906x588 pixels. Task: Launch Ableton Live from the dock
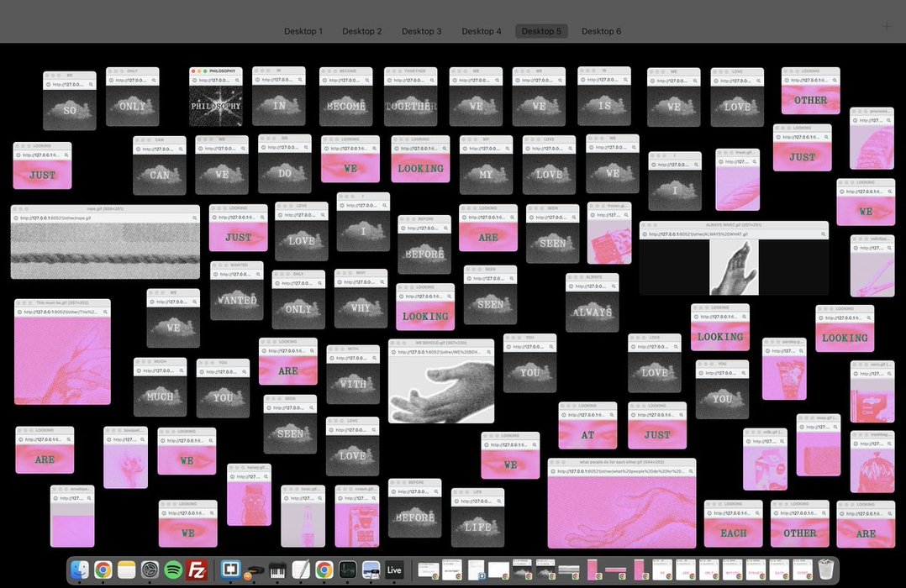tap(394, 570)
